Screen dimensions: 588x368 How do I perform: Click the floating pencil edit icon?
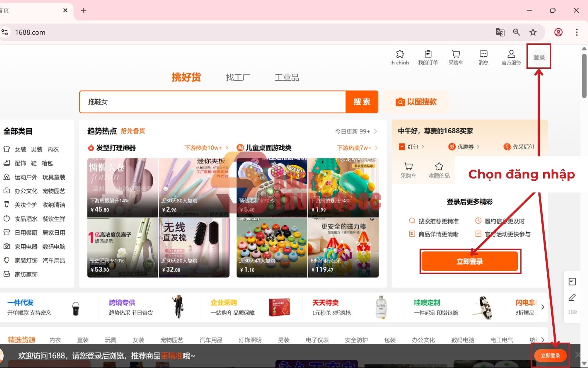point(572,297)
